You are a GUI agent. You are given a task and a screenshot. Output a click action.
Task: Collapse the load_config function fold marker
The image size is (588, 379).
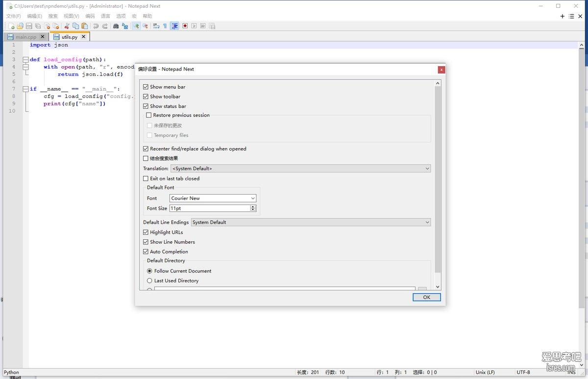25,59
